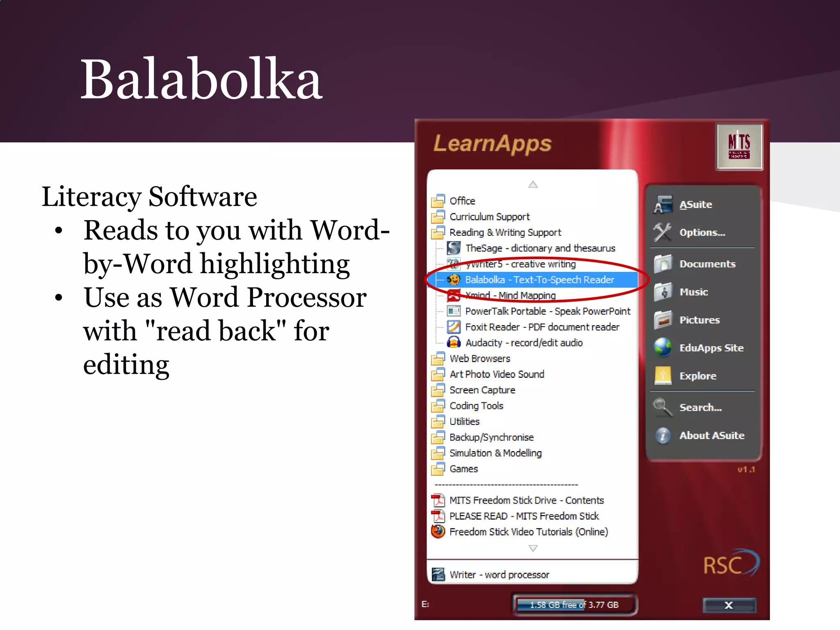Viewport: 840px width, 630px height.
Task: Click the Search... label
Action: (701, 407)
